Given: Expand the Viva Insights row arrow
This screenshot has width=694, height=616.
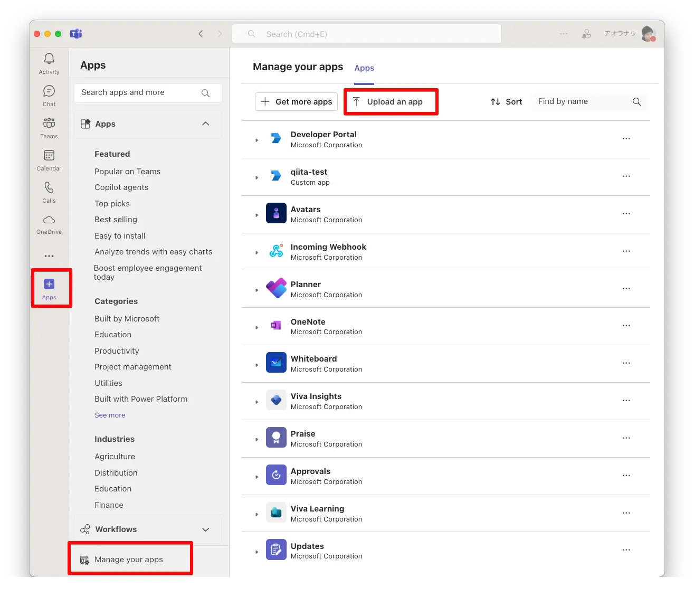Looking at the screenshot, I should 257,402.
